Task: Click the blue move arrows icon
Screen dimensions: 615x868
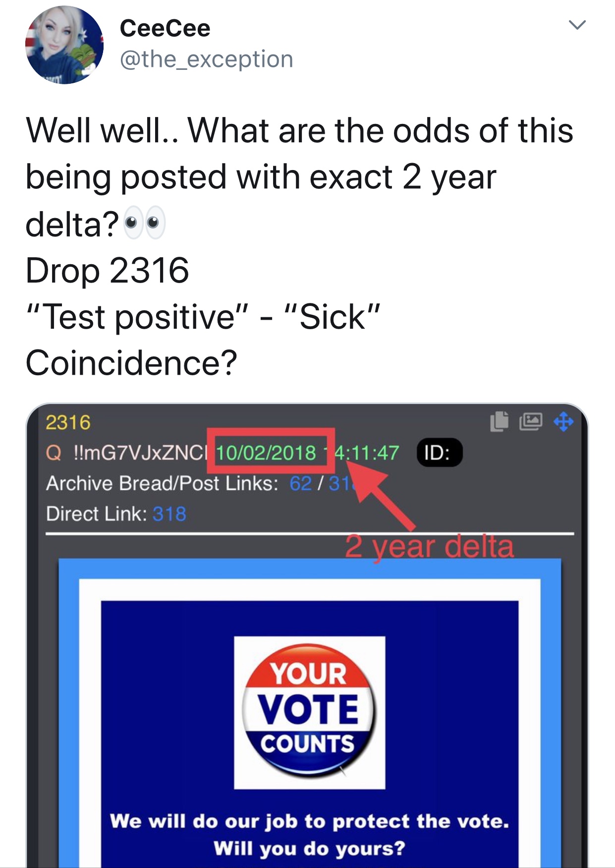Action: click(563, 422)
